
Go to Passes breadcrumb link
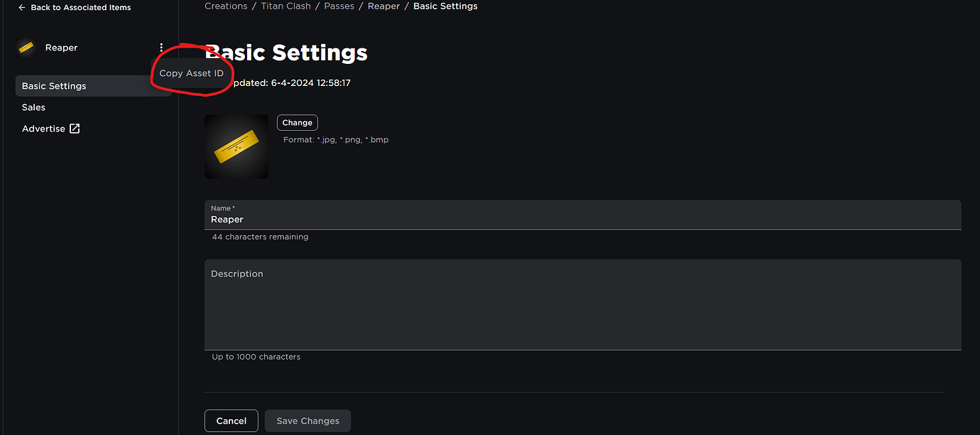339,6
